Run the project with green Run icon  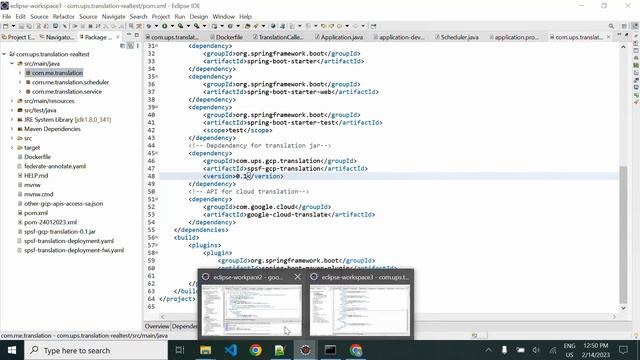click(164, 26)
